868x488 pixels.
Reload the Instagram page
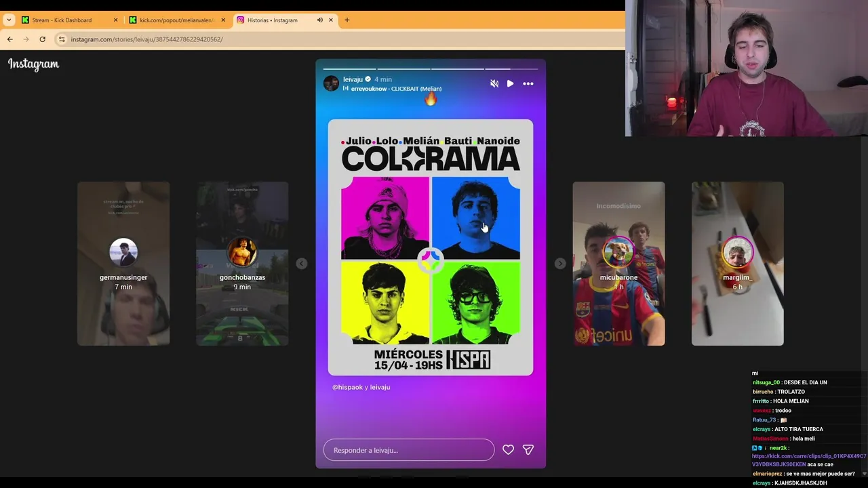pyautogui.click(x=42, y=39)
